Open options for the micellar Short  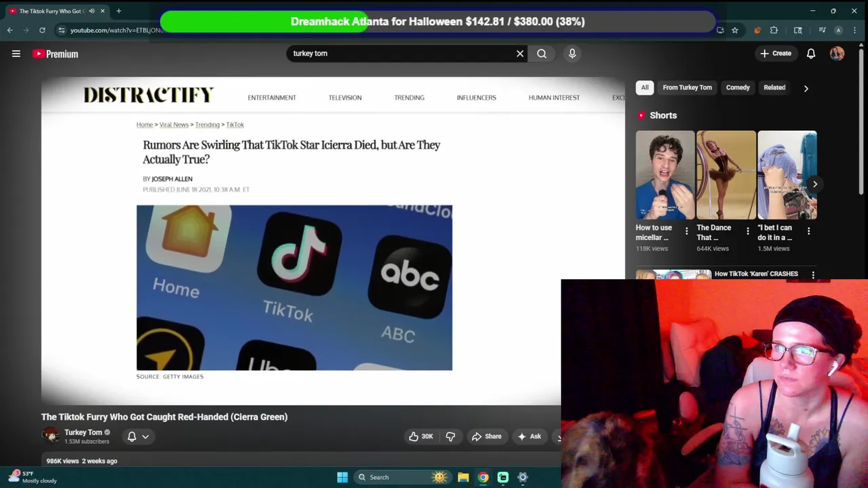686,232
